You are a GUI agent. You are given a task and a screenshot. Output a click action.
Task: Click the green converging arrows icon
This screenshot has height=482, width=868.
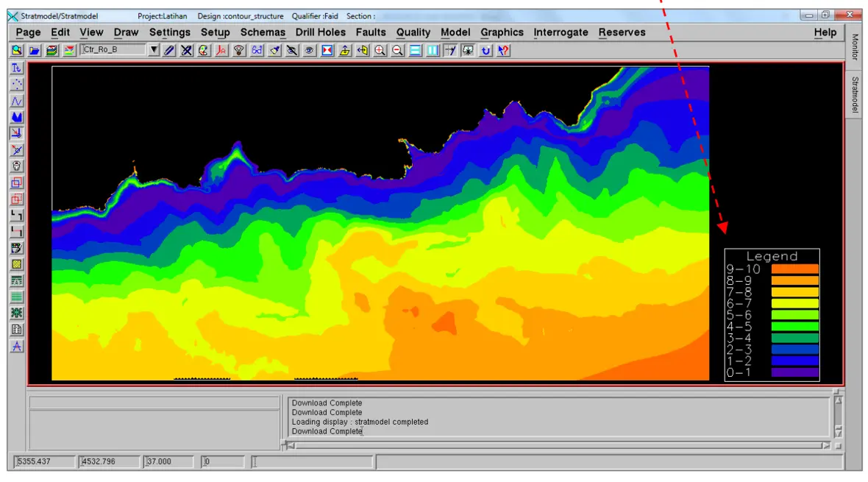pos(17,313)
